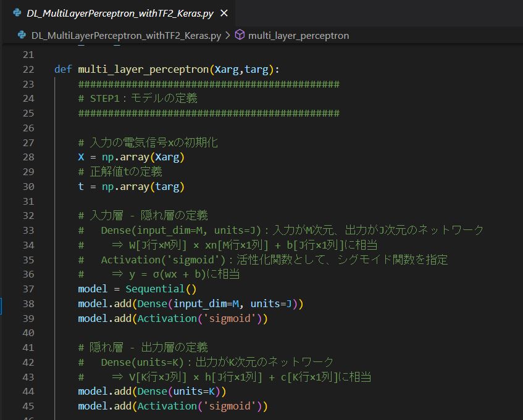The image size is (523, 420).
Task: Click comment line 35 about Activation('sigmoid')
Action: pos(263,260)
